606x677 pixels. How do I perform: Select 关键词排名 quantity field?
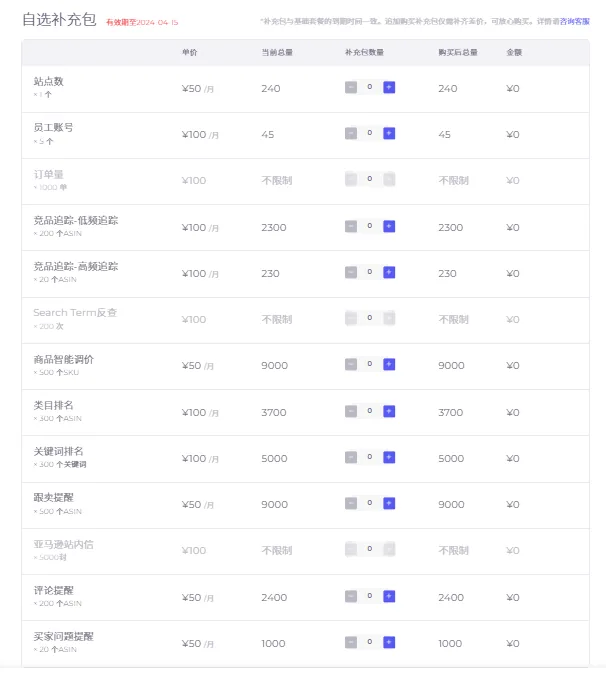click(x=370, y=457)
